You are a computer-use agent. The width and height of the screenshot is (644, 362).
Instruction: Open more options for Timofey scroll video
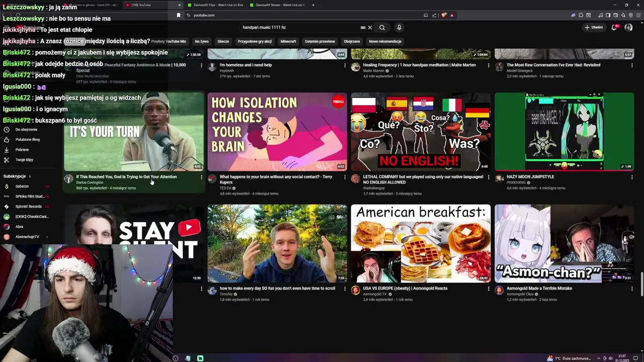(x=345, y=289)
